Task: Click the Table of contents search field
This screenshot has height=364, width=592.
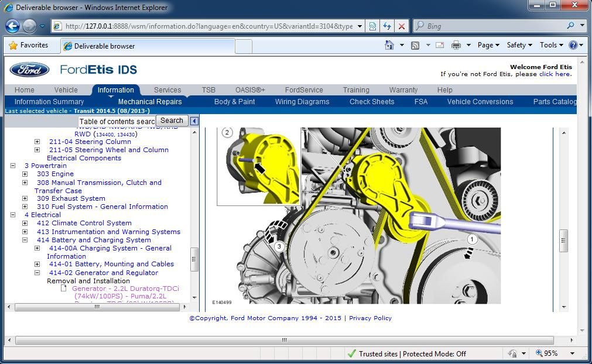Action: pyautogui.click(x=117, y=121)
